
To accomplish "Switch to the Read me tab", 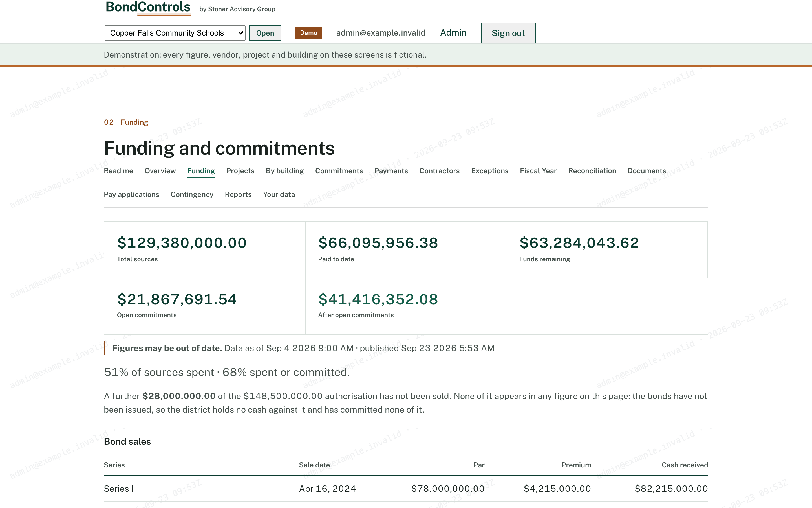I will [x=118, y=171].
